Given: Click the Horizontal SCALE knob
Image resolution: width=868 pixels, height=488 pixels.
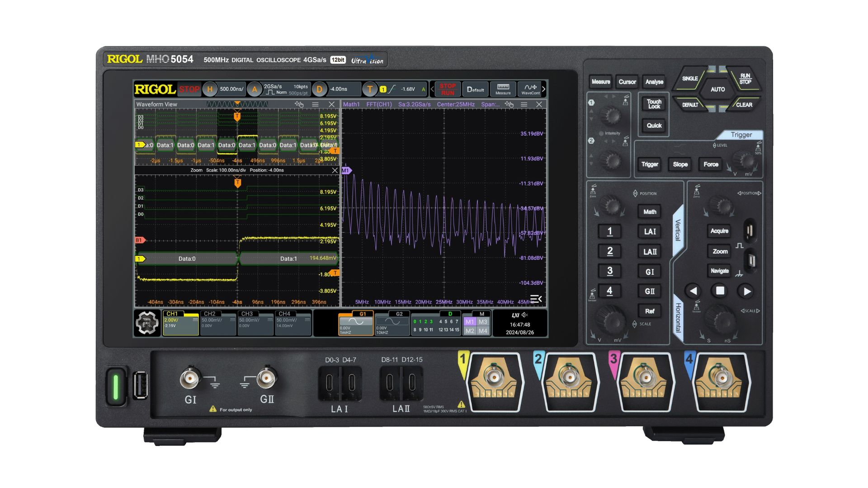Looking at the screenshot, I should [x=721, y=319].
